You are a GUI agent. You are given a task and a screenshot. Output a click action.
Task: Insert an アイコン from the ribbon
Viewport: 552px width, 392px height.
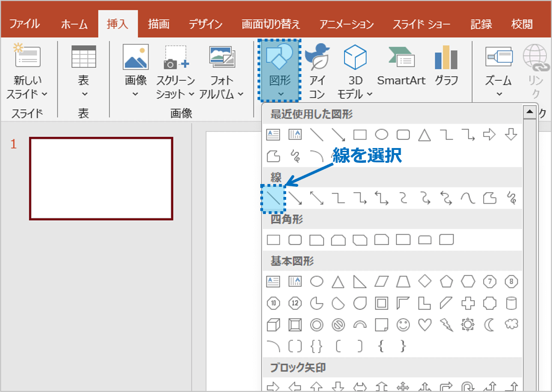(x=317, y=71)
